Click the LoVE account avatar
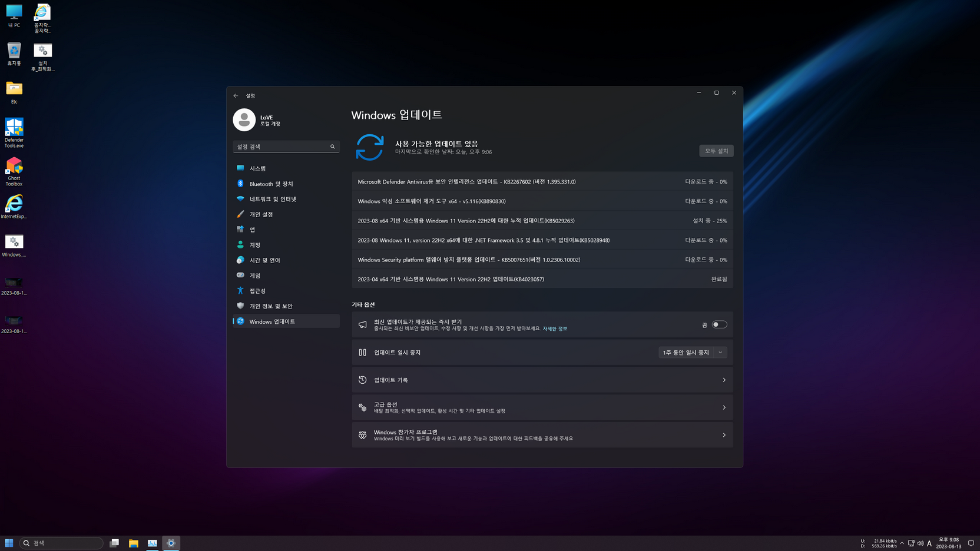The width and height of the screenshot is (980, 551). point(244,120)
